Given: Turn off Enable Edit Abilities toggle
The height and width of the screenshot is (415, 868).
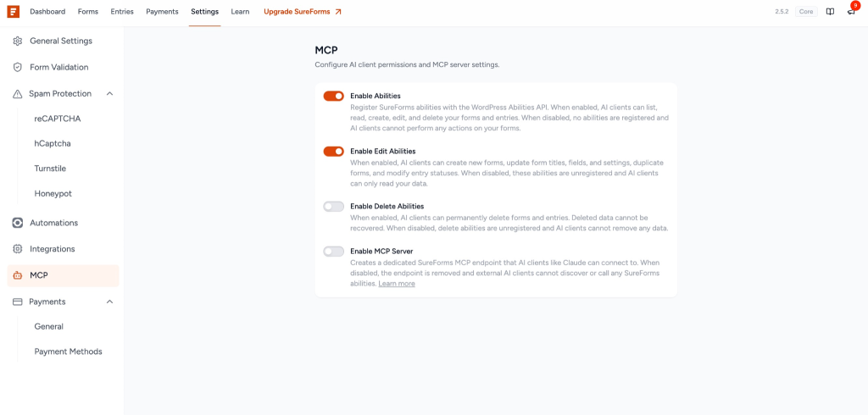Looking at the screenshot, I should click(x=334, y=152).
